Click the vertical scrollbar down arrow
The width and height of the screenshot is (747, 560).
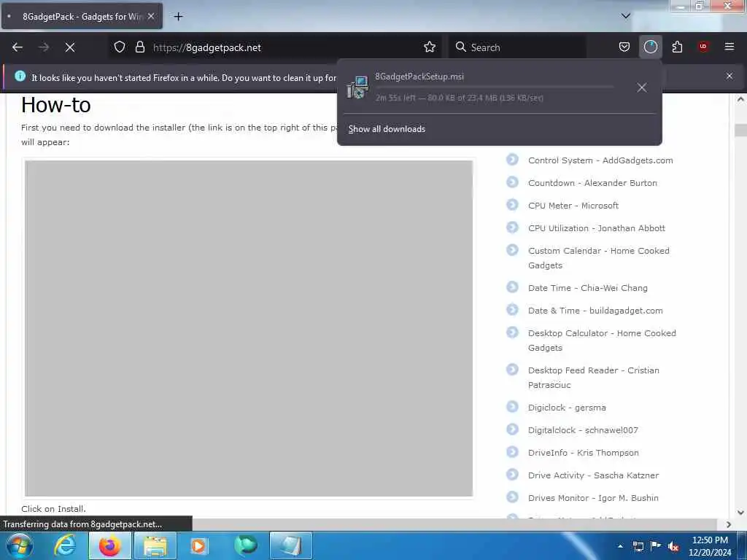pyautogui.click(x=740, y=513)
